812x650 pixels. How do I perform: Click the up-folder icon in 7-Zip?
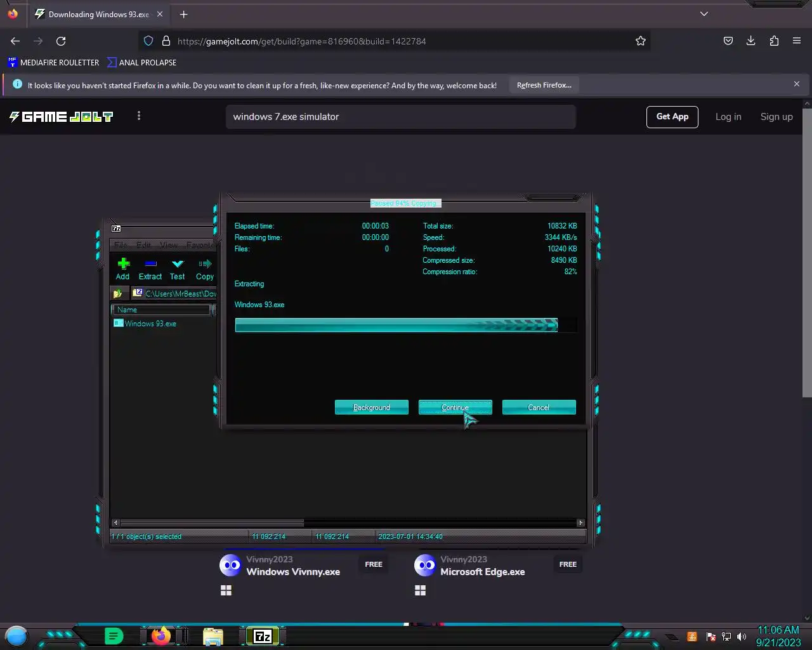[x=118, y=293]
